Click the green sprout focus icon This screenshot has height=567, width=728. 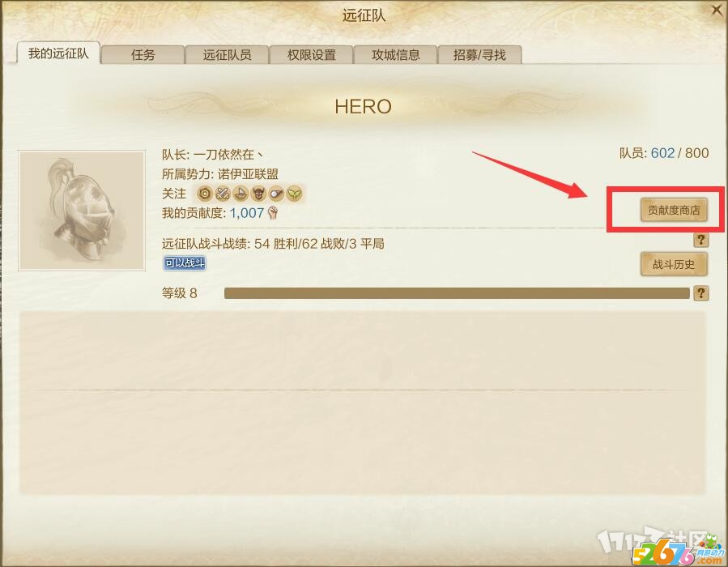(x=294, y=193)
